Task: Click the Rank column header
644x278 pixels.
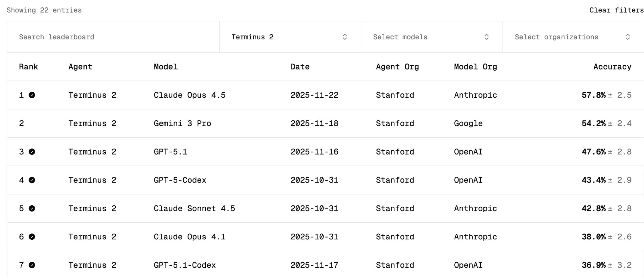Action: coord(28,67)
